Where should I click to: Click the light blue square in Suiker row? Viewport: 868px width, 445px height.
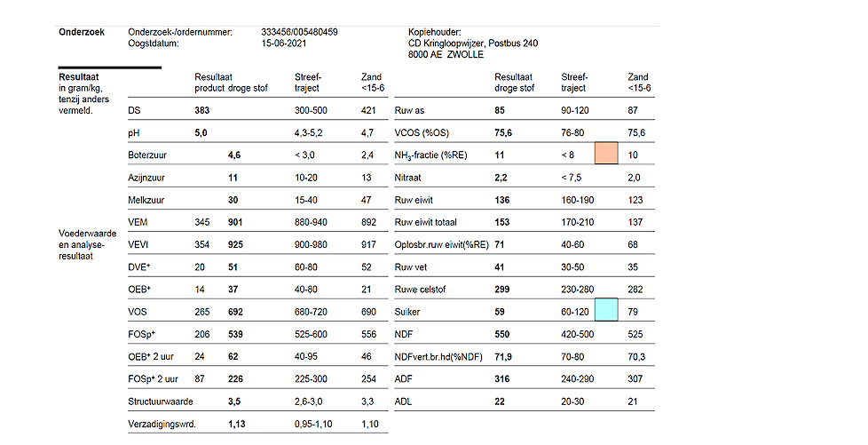(x=605, y=310)
